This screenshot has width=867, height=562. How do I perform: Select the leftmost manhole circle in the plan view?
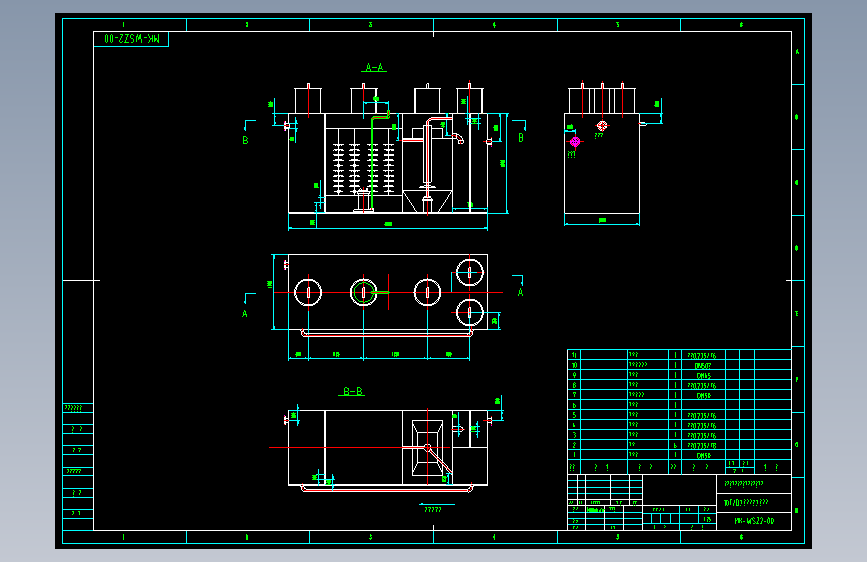tap(308, 292)
